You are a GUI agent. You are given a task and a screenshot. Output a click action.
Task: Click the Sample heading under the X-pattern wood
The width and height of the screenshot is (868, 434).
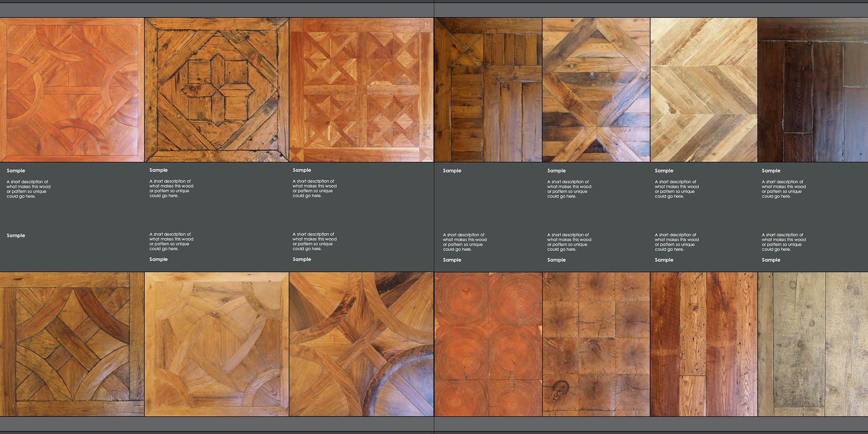(x=557, y=171)
